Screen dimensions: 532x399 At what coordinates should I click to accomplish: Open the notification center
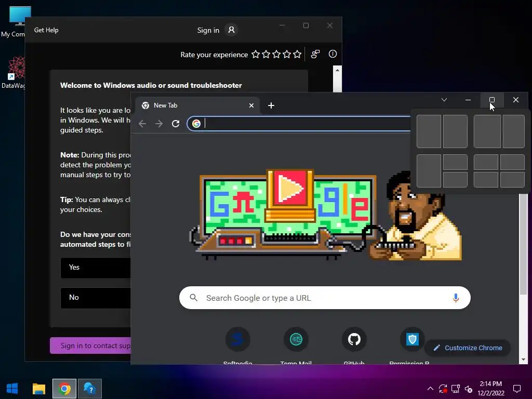click(x=517, y=389)
